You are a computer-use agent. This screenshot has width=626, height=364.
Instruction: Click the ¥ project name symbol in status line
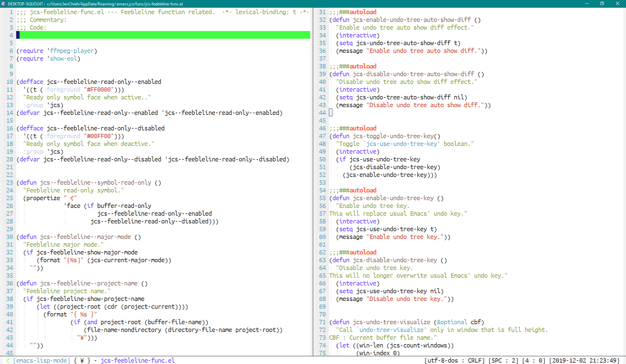coord(82,361)
